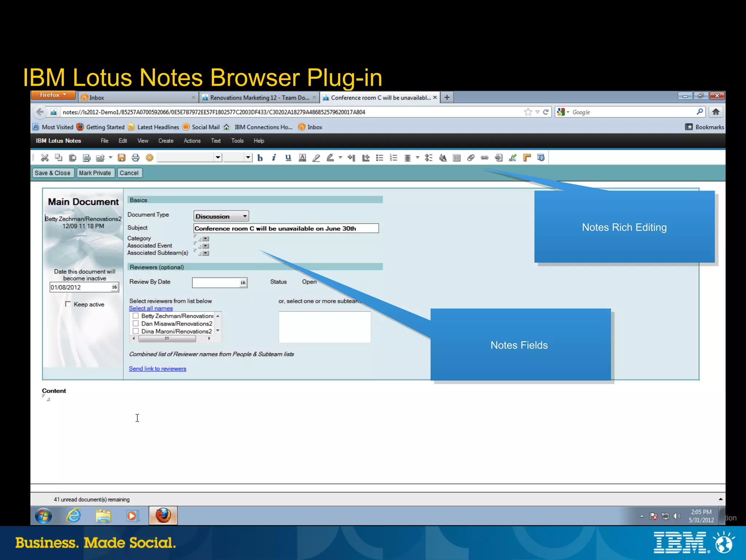This screenshot has width=746, height=560.
Task: Open the Tools menu
Action: (237, 141)
